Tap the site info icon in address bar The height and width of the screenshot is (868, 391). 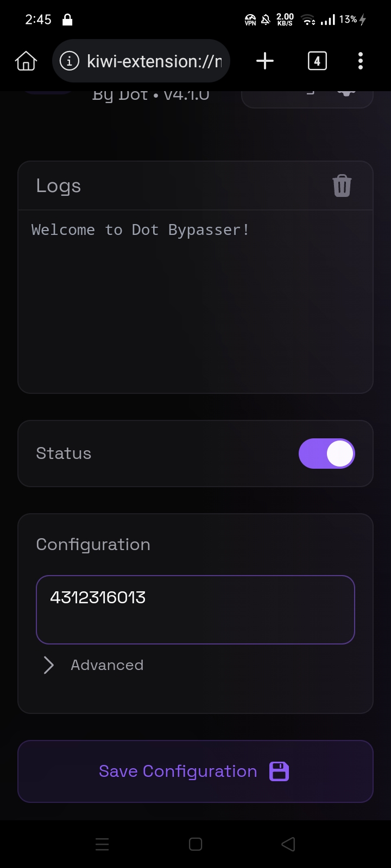click(x=69, y=61)
